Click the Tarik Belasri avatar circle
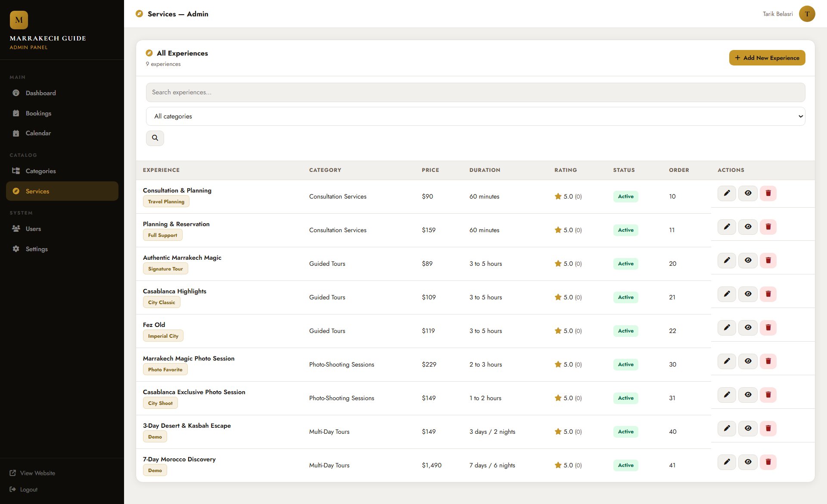Viewport: 827px width, 504px height. point(807,14)
